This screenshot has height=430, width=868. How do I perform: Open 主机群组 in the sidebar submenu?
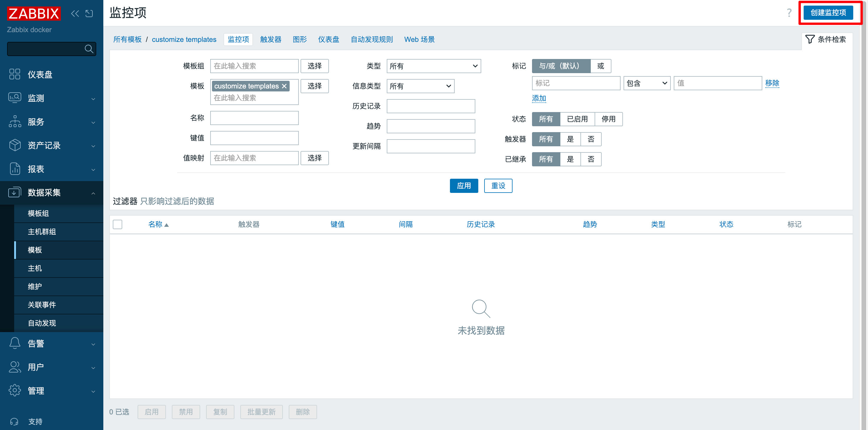click(x=59, y=232)
